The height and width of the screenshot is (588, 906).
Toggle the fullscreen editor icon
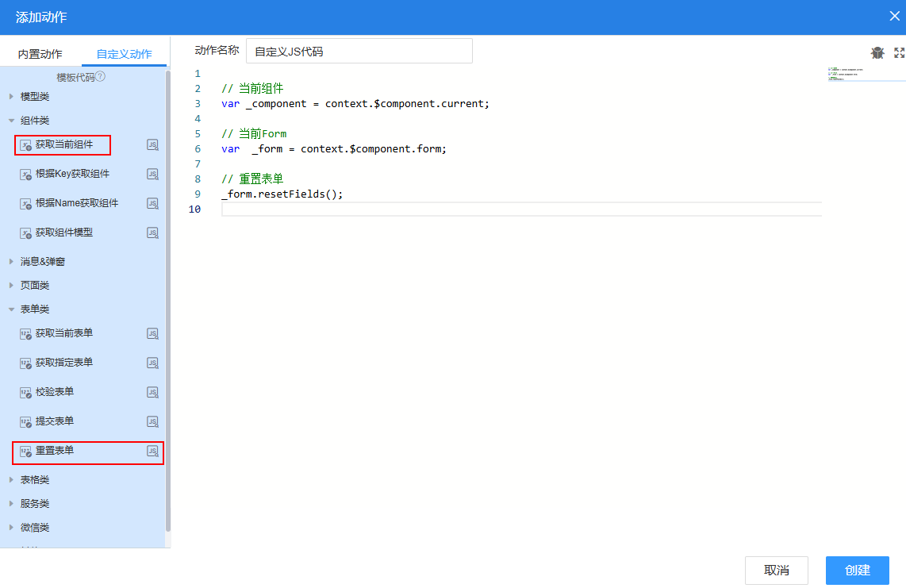pos(899,52)
